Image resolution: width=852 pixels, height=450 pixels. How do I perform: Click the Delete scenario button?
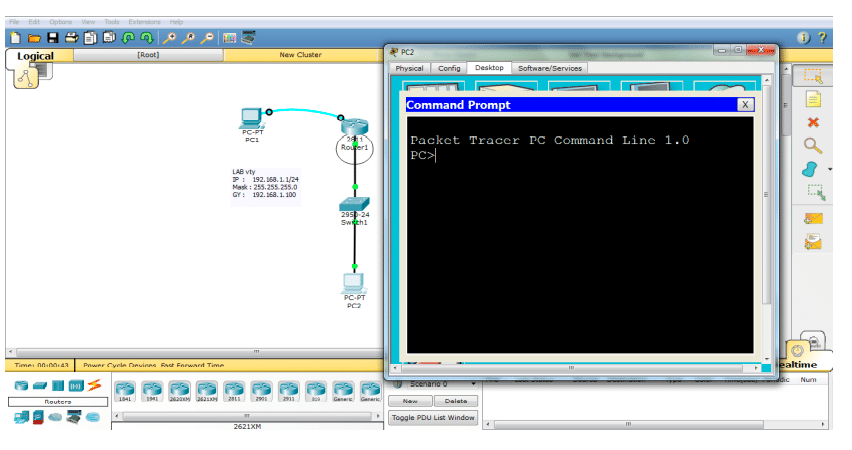(x=455, y=401)
